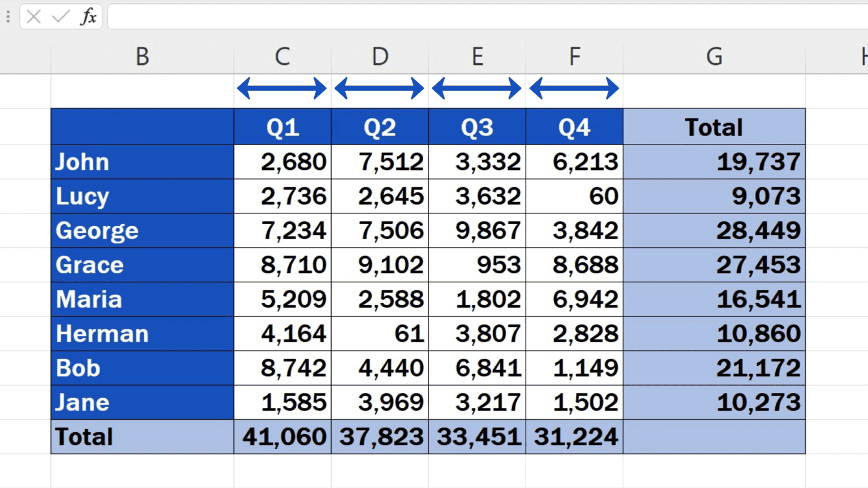This screenshot has height=488, width=868.
Task: Click the blue arrow above column F
Action: click(574, 88)
